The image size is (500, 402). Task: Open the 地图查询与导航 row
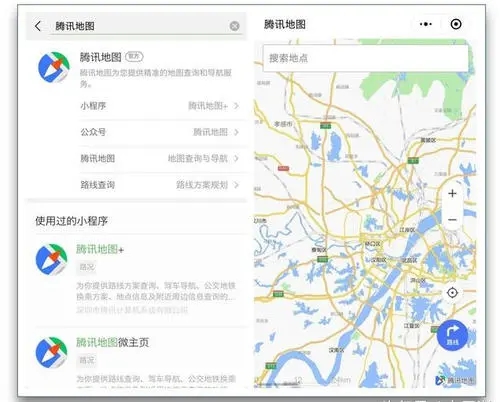[x=160, y=158]
